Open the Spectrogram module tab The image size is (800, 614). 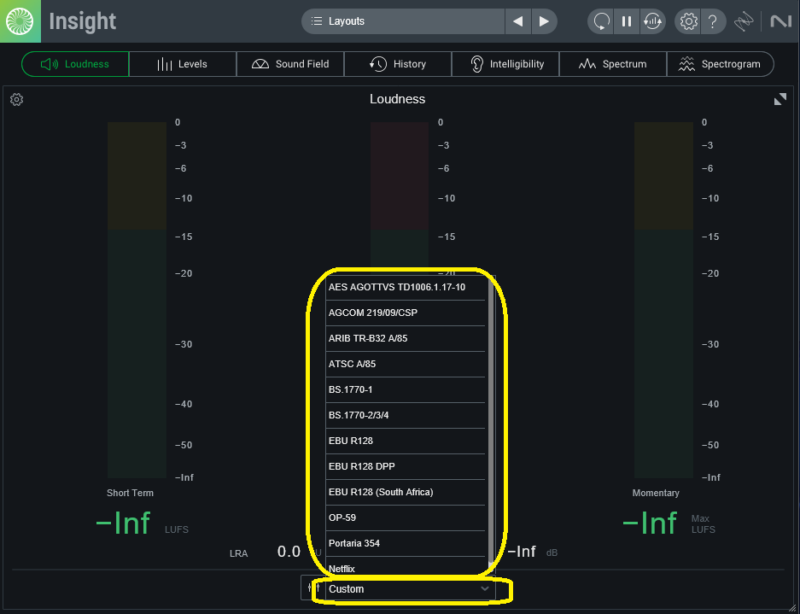click(720, 64)
